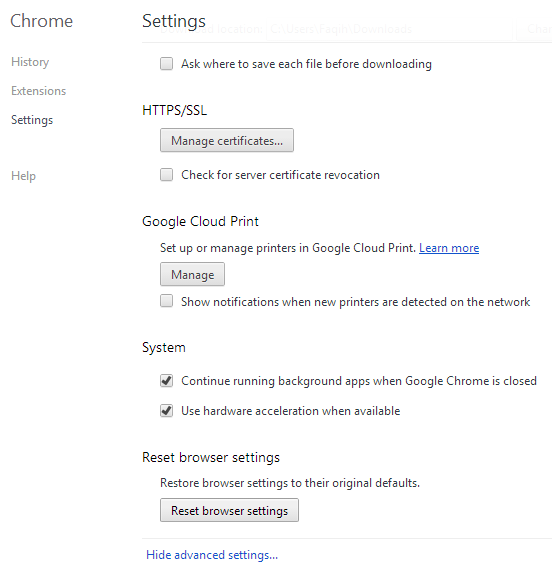Click Manage under Google Cloud Print

point(193,274)
